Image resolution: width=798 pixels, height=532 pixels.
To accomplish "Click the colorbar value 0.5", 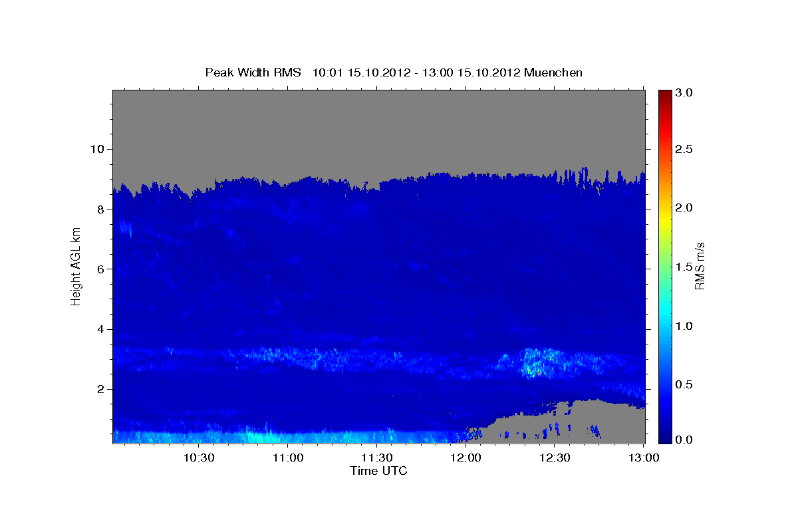I will [685, 384].
